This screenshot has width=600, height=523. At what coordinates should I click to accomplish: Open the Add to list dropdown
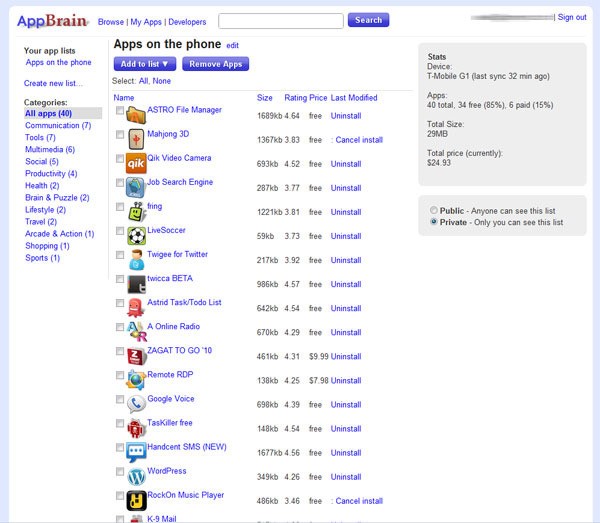[x=145, y=64]
